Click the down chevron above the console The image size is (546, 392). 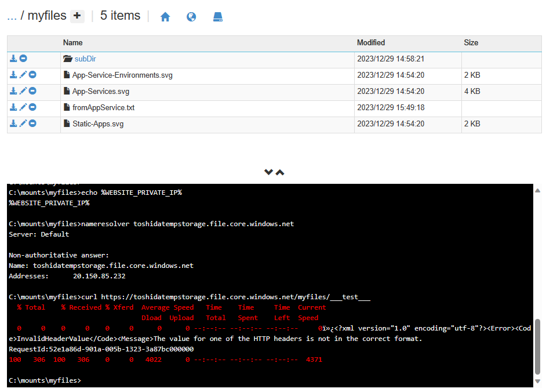[268, 172]
